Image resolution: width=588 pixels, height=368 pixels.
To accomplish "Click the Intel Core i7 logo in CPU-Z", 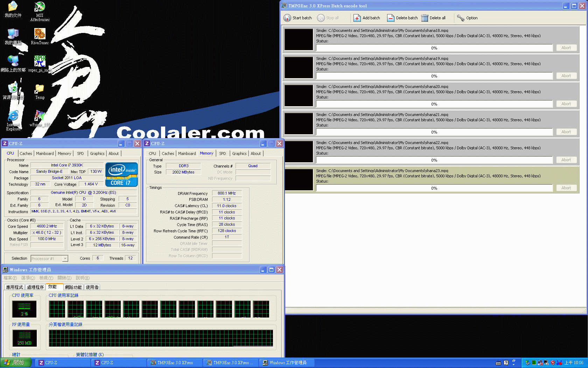I will [121, 175].
